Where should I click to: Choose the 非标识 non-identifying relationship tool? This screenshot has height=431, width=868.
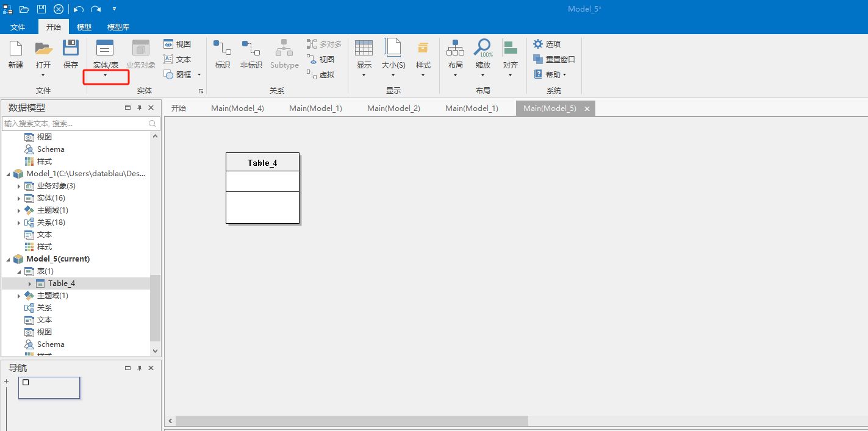point(251,55)
